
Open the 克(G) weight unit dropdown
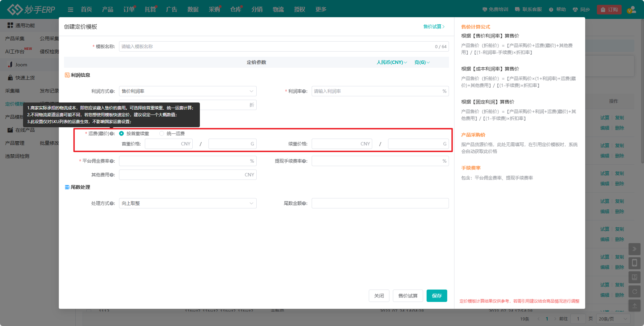pos(422,62)
